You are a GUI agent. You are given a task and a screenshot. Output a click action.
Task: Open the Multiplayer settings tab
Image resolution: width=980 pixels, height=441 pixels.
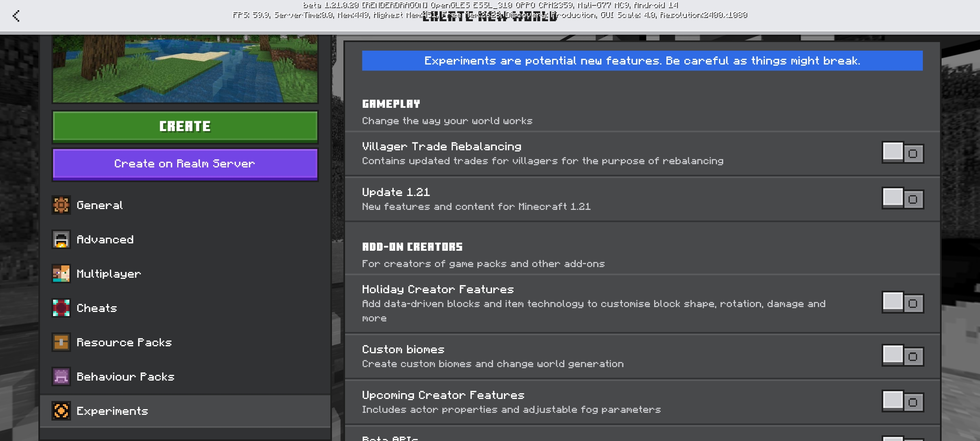point(109,274)
